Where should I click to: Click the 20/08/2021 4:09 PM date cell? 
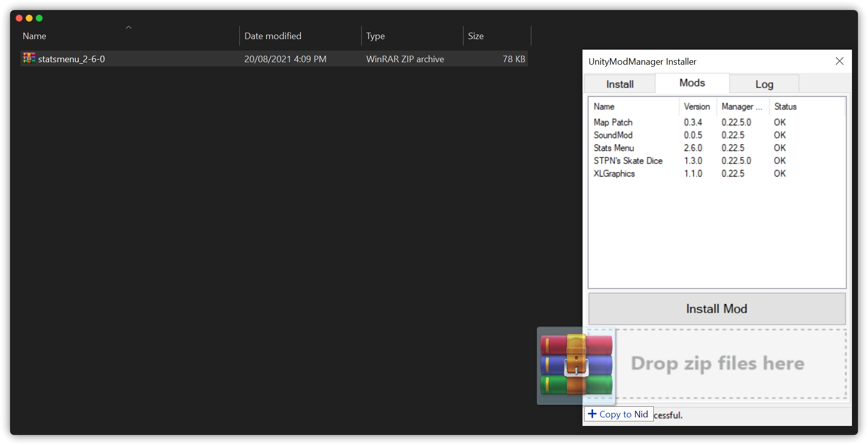(285, 59)
